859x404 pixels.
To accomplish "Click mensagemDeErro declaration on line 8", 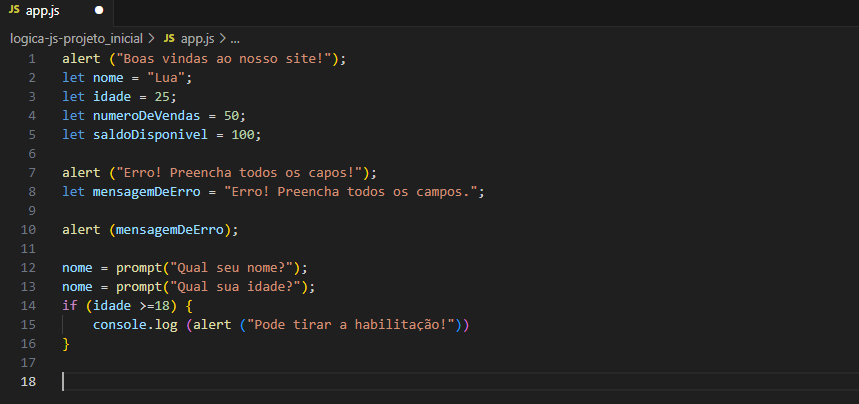I will 146,192.
